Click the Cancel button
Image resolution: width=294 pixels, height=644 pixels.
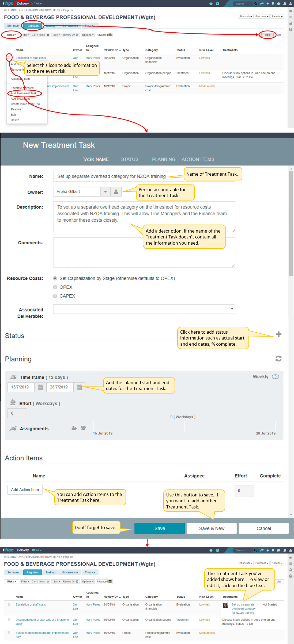(264, 528)
